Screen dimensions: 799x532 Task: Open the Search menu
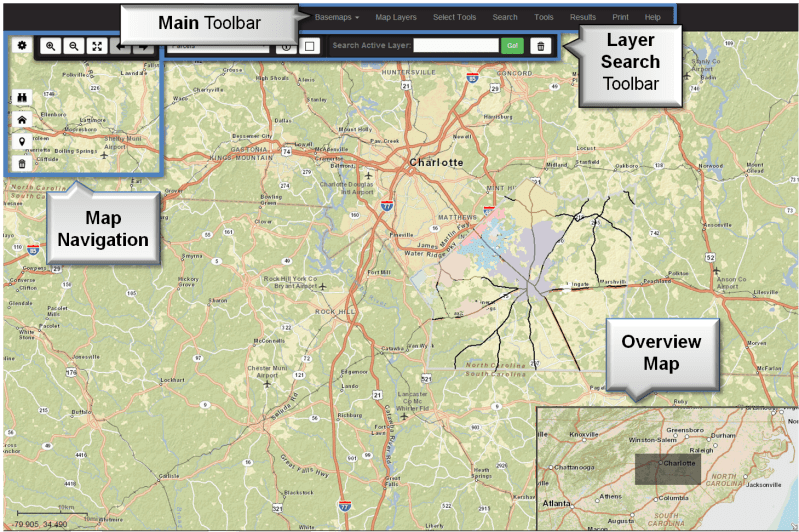click(505, 17)
